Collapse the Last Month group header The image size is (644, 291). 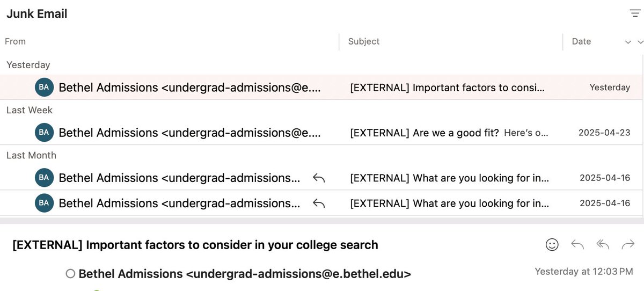coord(31,155)
